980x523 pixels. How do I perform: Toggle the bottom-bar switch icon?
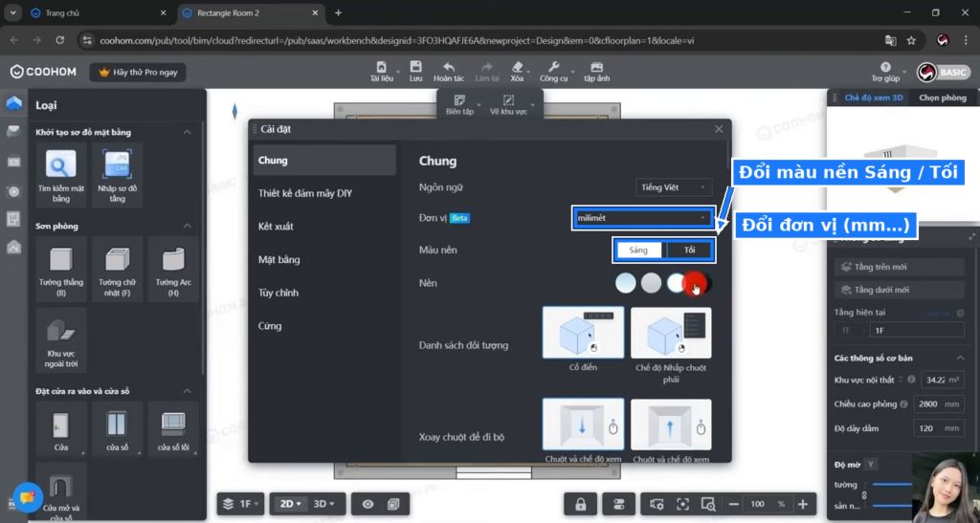pos(619,504)
